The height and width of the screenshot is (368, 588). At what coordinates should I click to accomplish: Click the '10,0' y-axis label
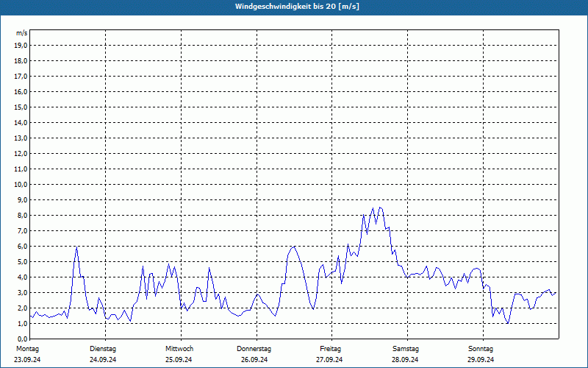point(21,185)
